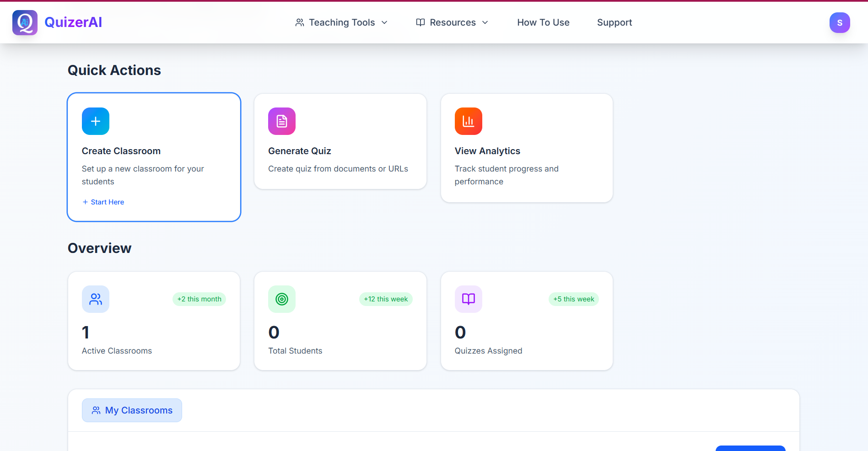Open the Teaching Tools menu
This screenshot has height=451, width=868.
342,22
